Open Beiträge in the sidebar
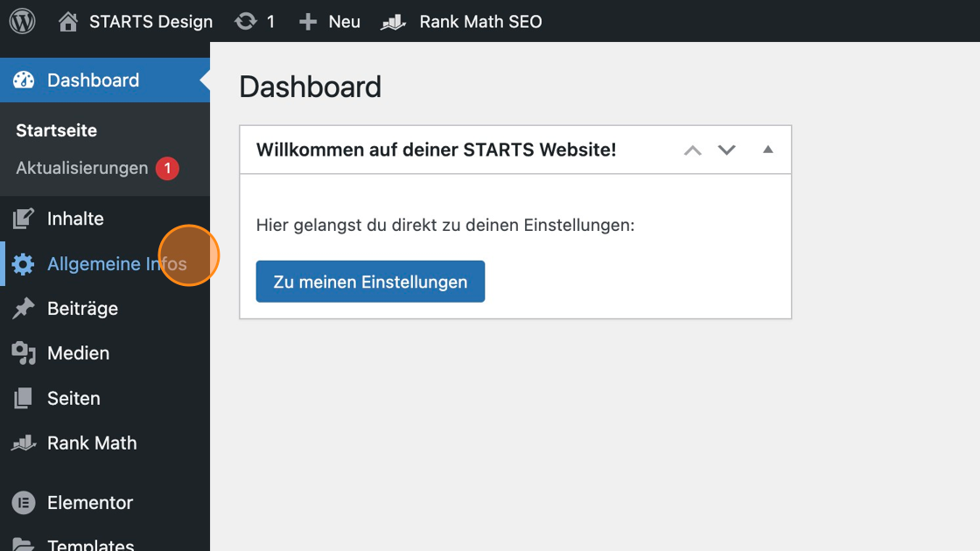The height and width of the screenshot is (551, 980). click(82, 309)
